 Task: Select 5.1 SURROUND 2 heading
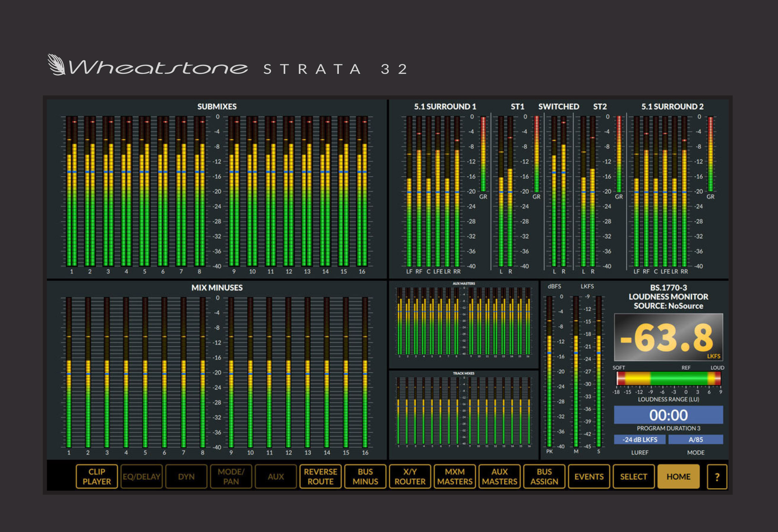pos(672,106)
